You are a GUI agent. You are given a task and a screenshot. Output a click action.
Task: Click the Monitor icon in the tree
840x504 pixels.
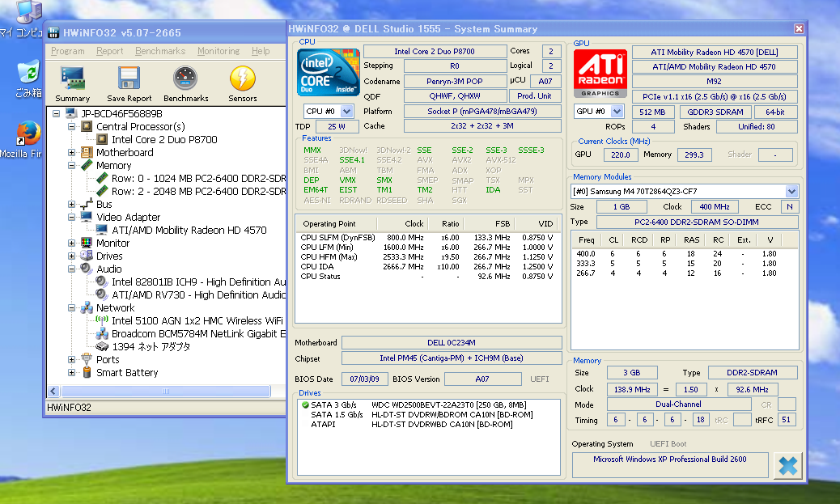coord(87,244)
